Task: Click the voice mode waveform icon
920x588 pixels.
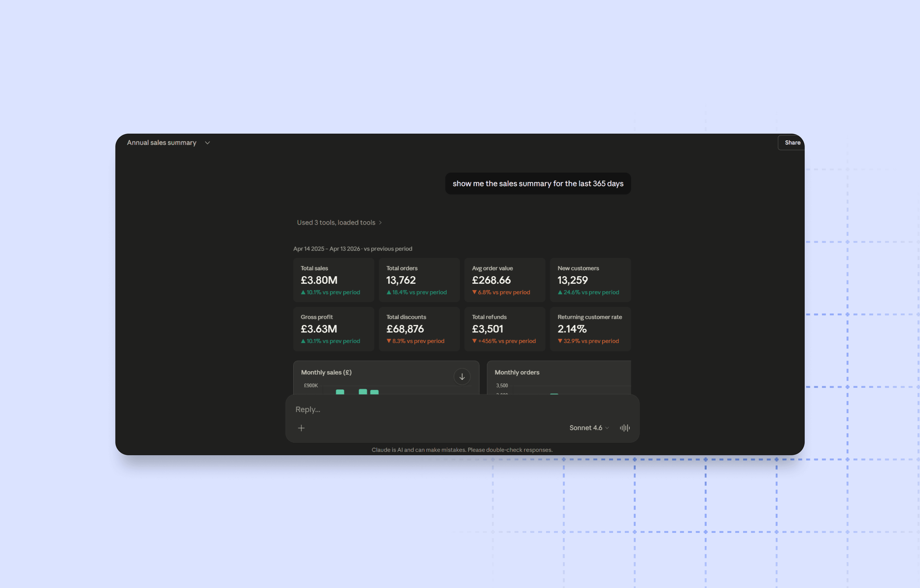Action: coord(625,428)
